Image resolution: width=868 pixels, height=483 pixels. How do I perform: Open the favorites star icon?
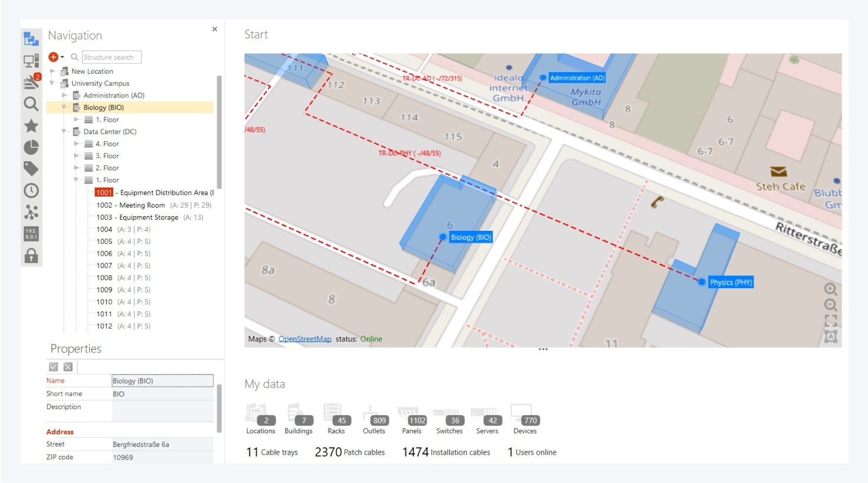pos(31,126)
